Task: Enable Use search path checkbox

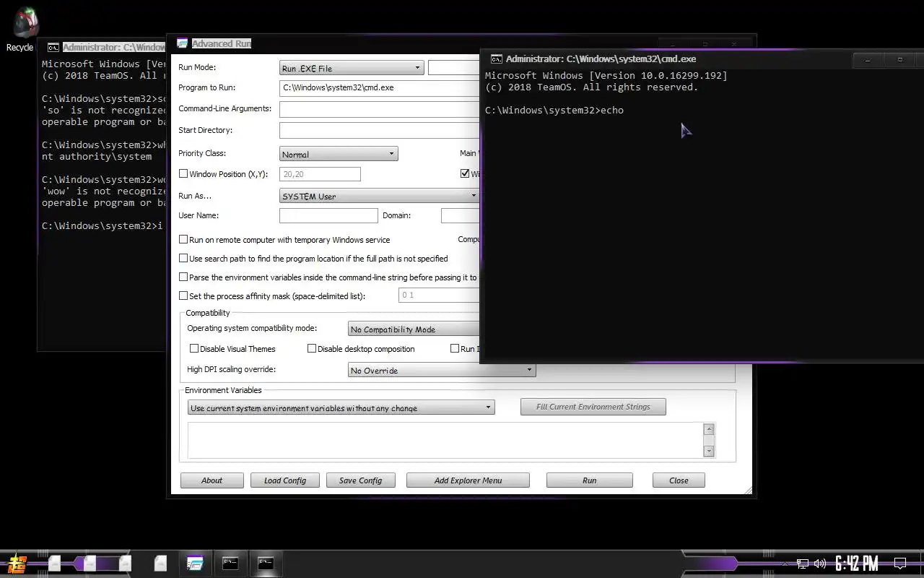Action: coord(183,259)
